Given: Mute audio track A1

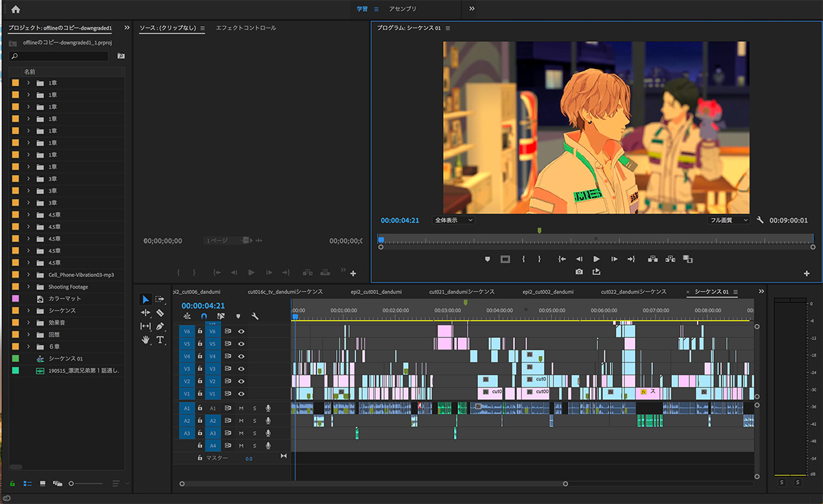Looking at the screenshot, I should tap(241, 408).
